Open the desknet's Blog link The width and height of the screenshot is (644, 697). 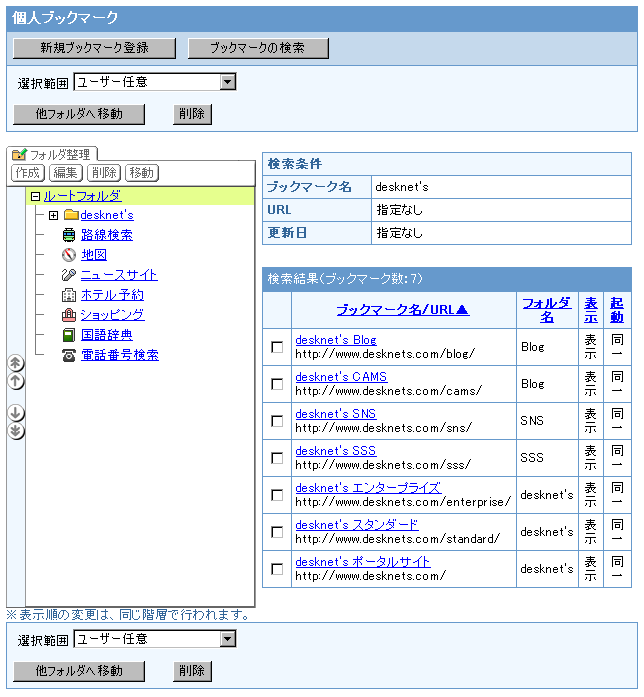[x=336, y=340]
